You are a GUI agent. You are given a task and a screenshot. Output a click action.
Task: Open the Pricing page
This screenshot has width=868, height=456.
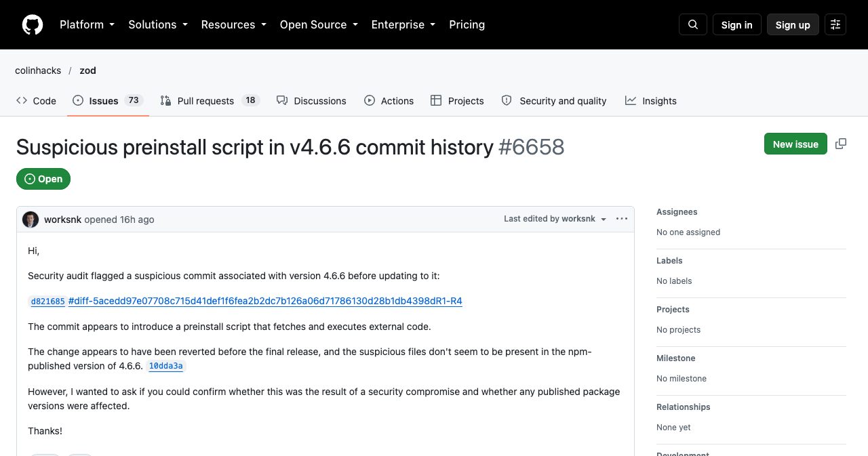(467, 24)
